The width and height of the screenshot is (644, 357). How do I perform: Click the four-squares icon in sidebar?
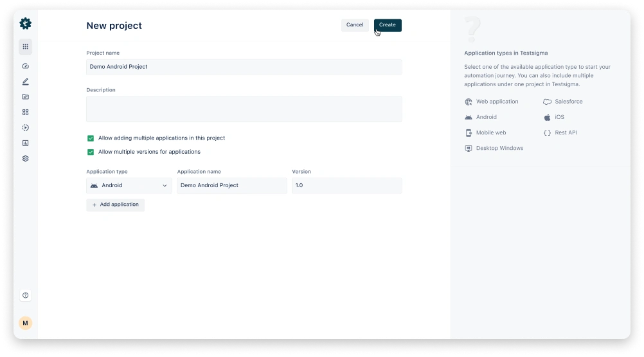(25, 113)
